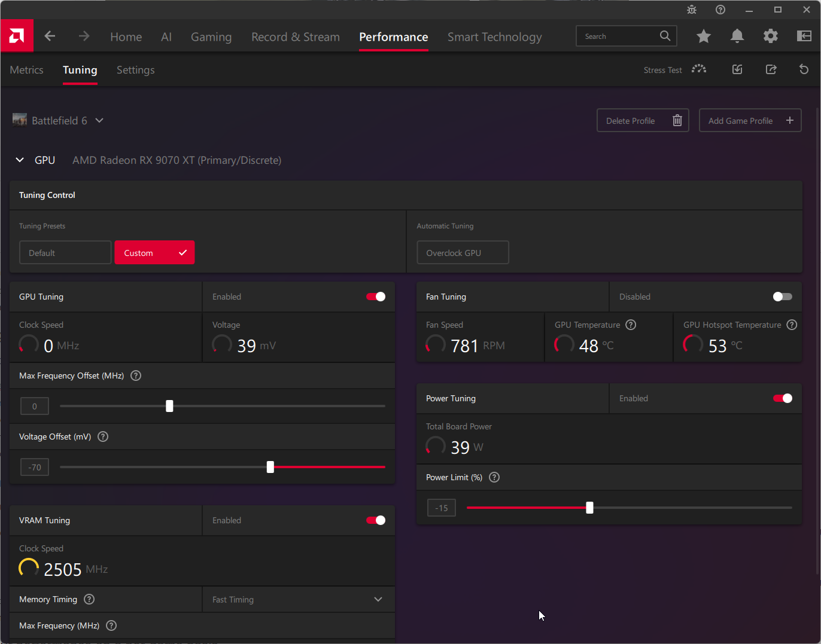Screen dimensions: 821x644
Task: Select the Custom tuning preset
Action: click(154, 252)
